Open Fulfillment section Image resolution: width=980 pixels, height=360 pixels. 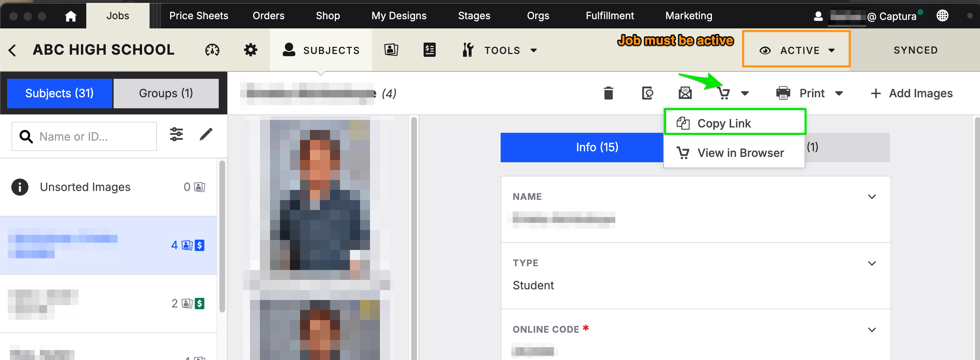[x=609, y=16]
